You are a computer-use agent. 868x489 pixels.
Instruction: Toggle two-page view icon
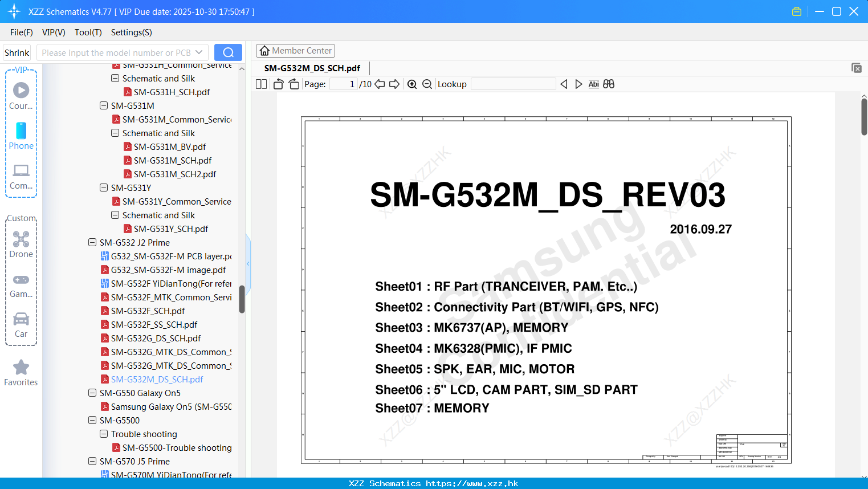(261, 84)
